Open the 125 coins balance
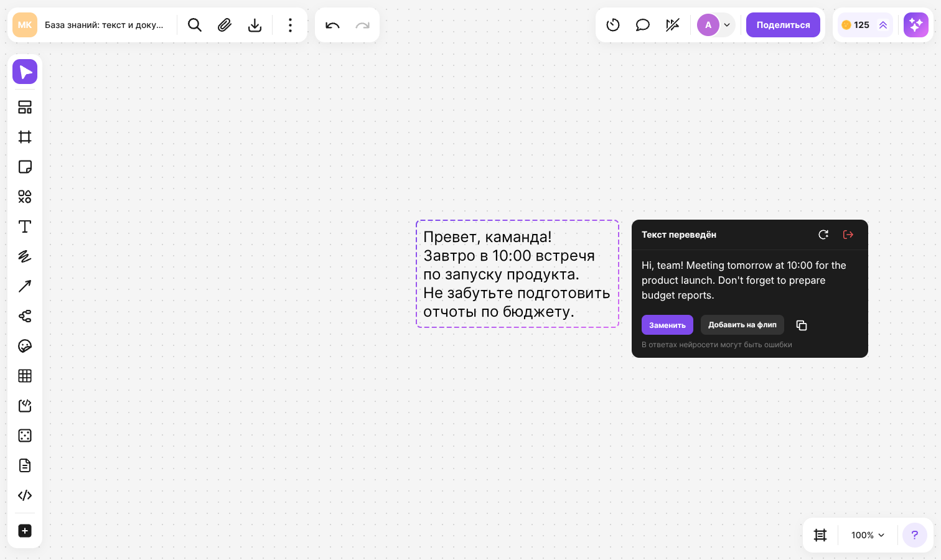Viewport: 941px width, 560px height. pos(864,25)
